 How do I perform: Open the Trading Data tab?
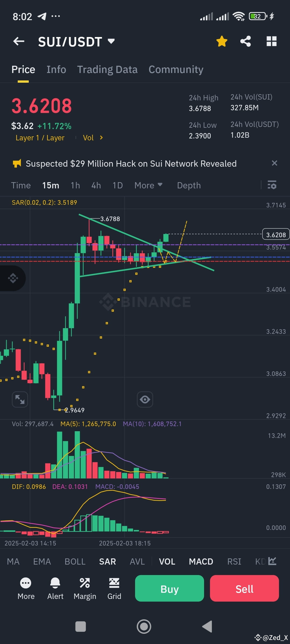pos(107,69)
